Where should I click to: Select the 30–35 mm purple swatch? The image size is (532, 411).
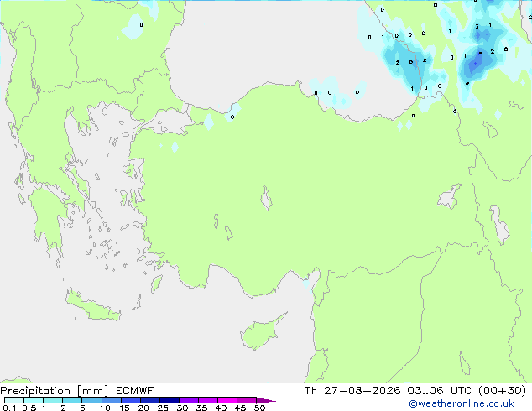(188, 400)
